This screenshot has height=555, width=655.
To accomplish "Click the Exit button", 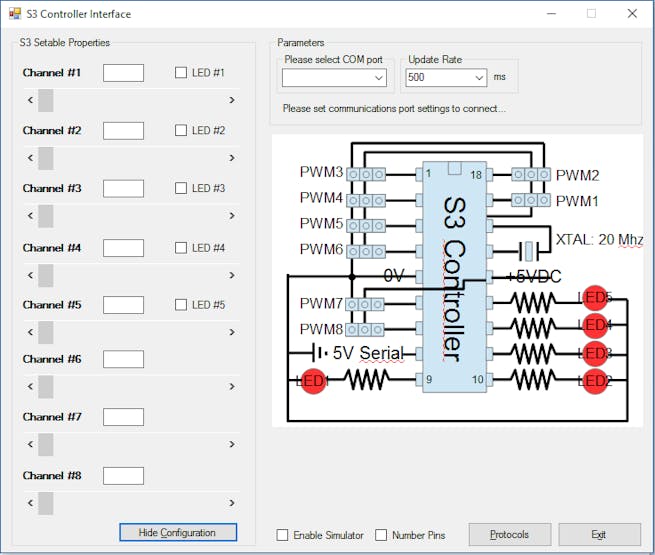I will pyautogui.click(x=599, y=535).
